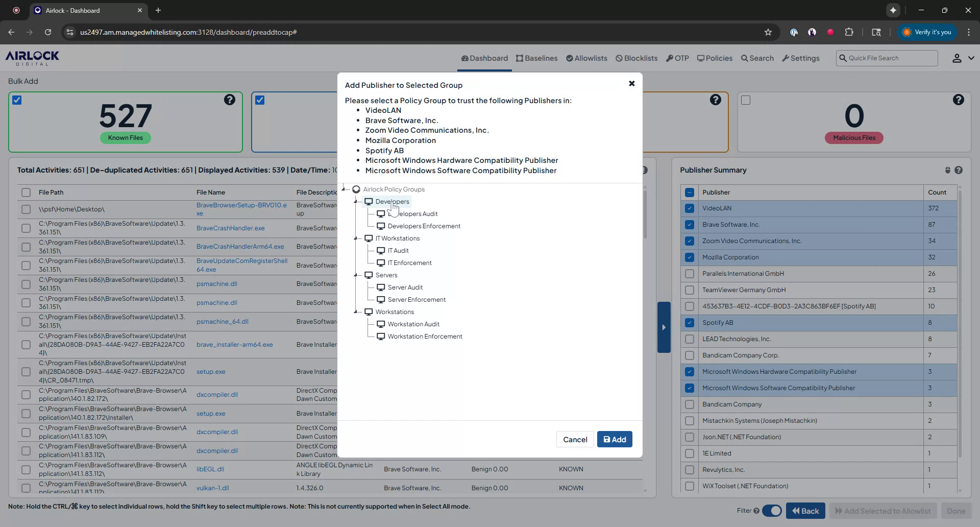Image resolution: width=980 pixels, height=527 pixels.
Task: Open the Allowlists section icon
Action: point(570,58)
